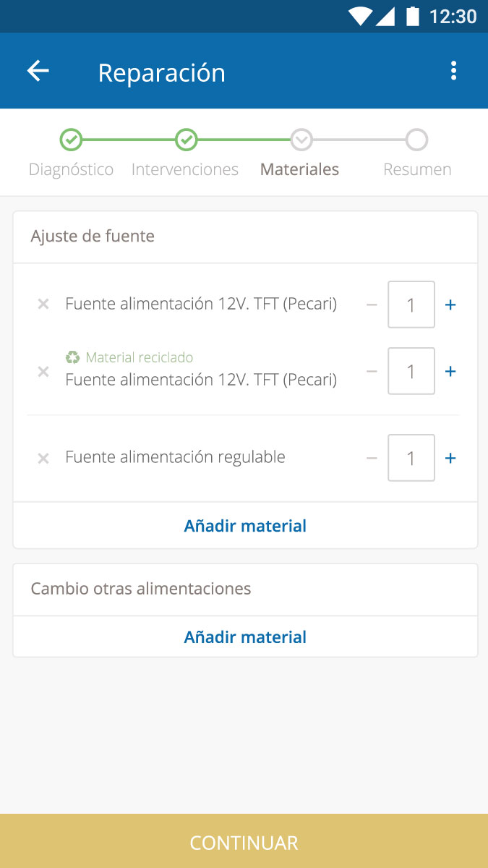Edit quantity field for Fuente alimentación regulable
The height and width of the screenshot is (868, 488).
[x=411, y=458]
